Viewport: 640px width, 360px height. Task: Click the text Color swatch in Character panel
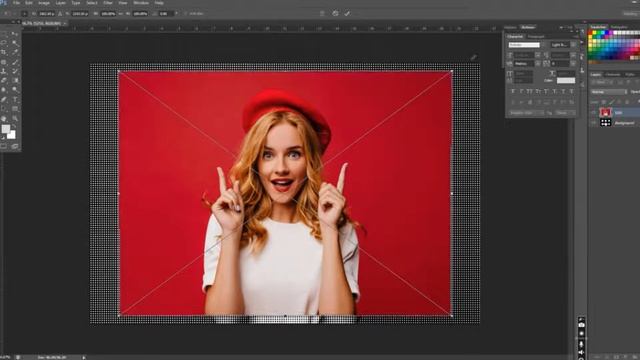[x=566, y=80]
